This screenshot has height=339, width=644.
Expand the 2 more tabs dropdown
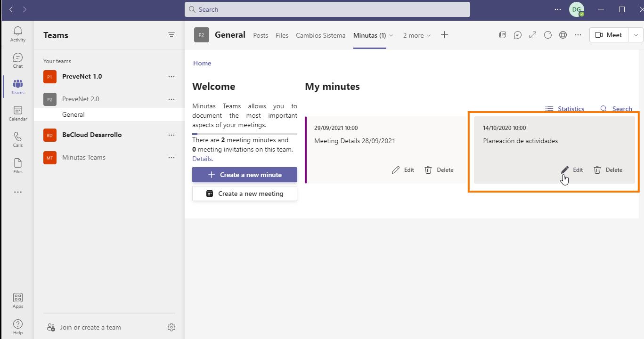pyautogui.click(x=417, y=35)
